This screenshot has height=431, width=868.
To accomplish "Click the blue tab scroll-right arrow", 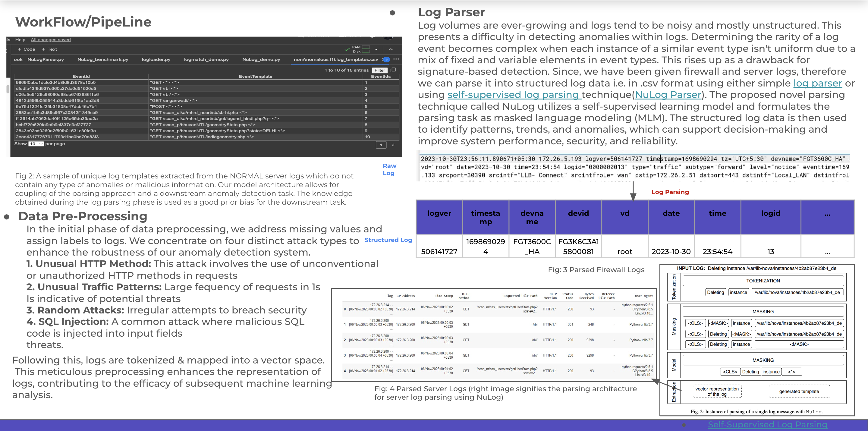I will point(386,59).
